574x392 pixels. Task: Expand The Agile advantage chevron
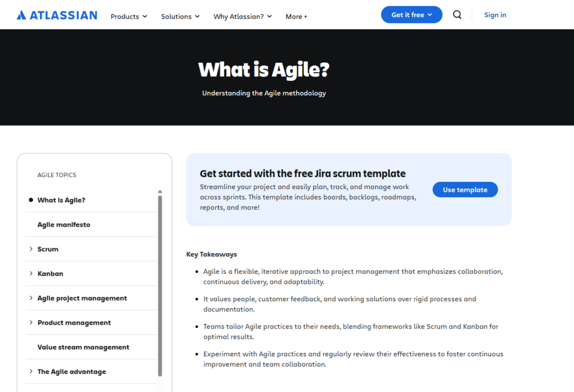[x=31, y=372]
